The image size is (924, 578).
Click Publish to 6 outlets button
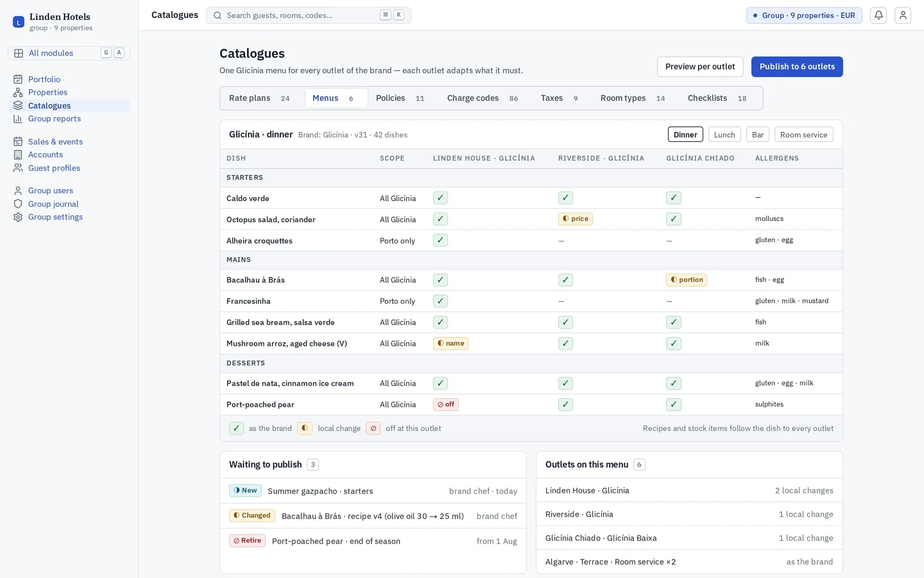coord(797,67)
